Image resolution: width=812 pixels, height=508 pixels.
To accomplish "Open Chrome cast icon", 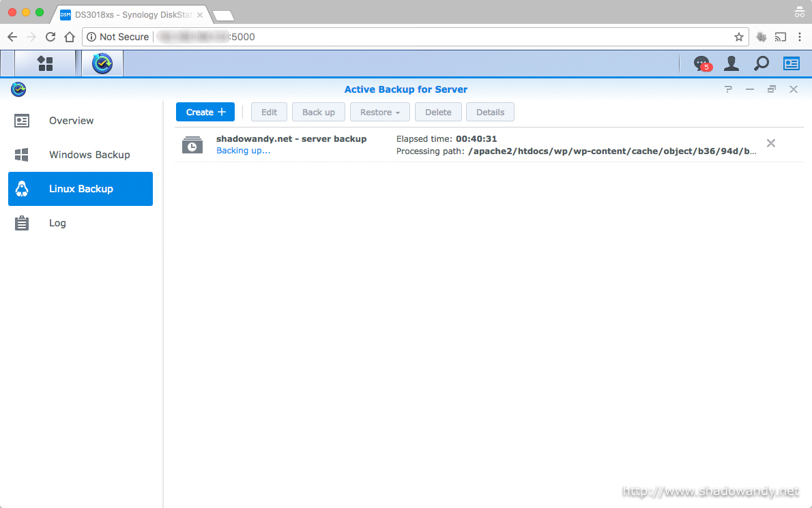I will point(781,37).
